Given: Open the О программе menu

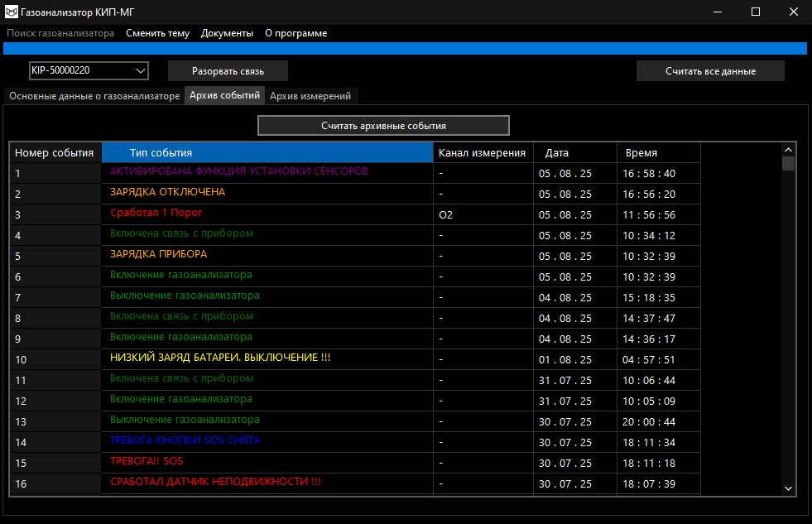Looking at the screenshot, I should [295, 33].
